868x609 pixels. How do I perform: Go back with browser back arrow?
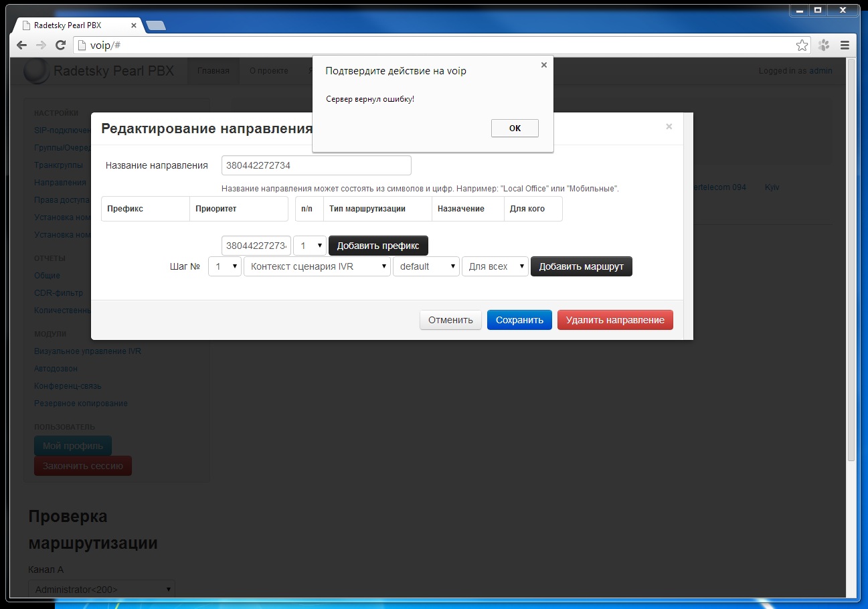21,46
